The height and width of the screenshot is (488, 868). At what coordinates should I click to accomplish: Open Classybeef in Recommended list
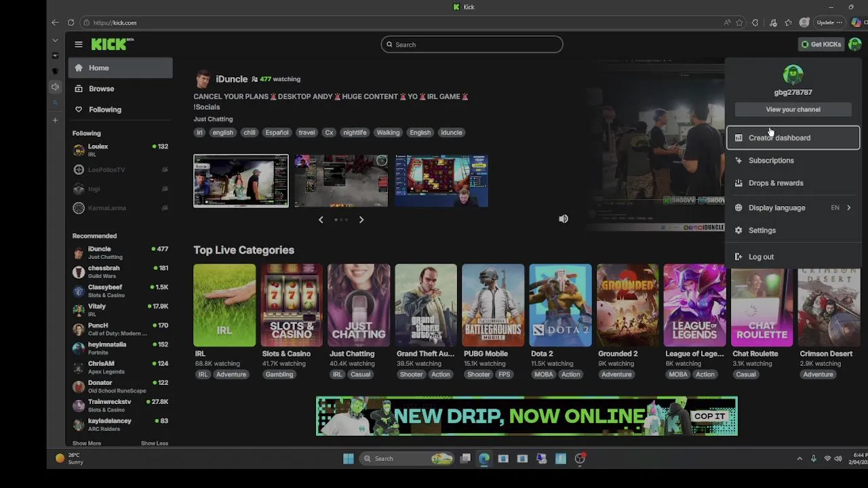(x=121, y=290)
